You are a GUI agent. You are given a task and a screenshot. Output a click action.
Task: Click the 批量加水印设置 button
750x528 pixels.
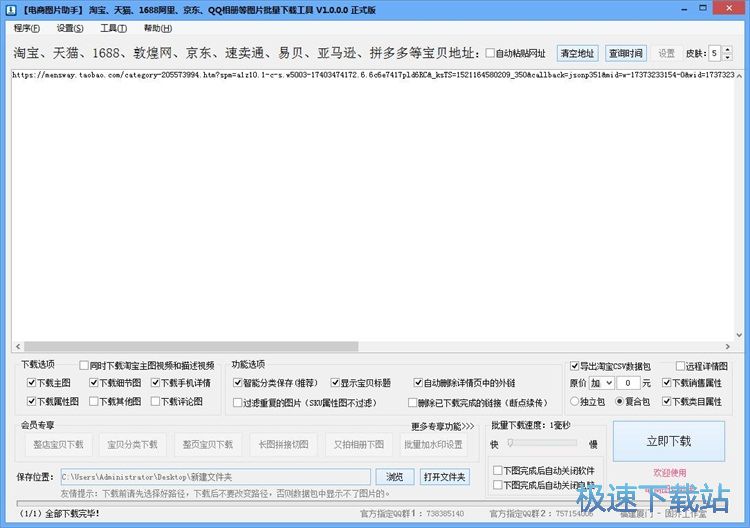click(433, 444)
